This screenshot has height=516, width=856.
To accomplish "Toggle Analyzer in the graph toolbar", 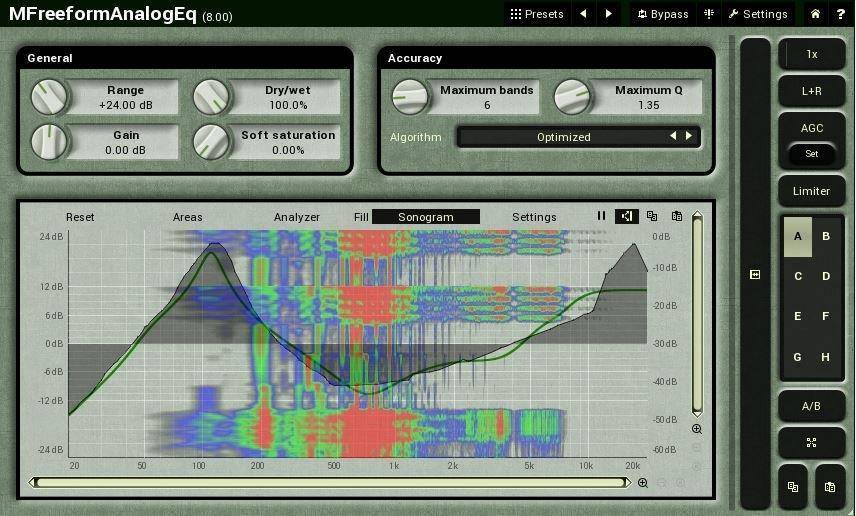I will [x=296, y=217].
